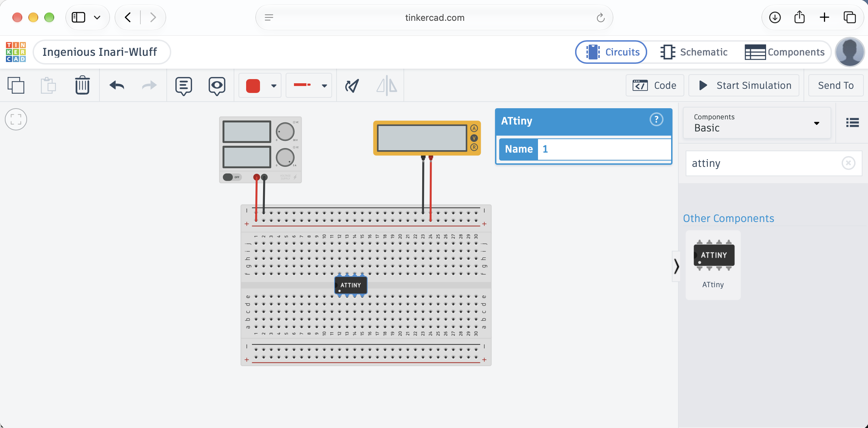Edit the ATtiny Name field
The width and height of the screenshot is (868, 428).
(x=604, y=149)
